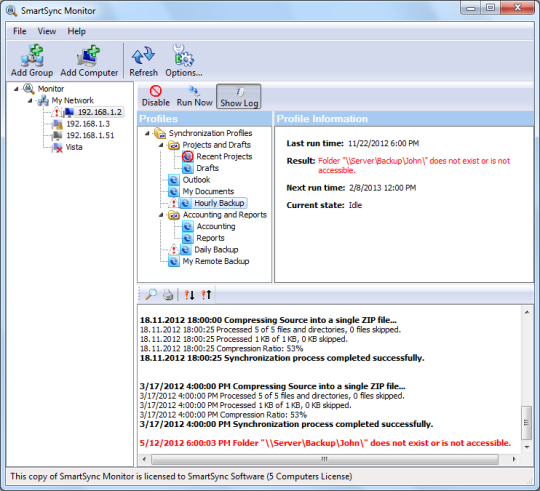Collapse the My Network group
This screenshot has height=491, width=540.
(30, 101)
